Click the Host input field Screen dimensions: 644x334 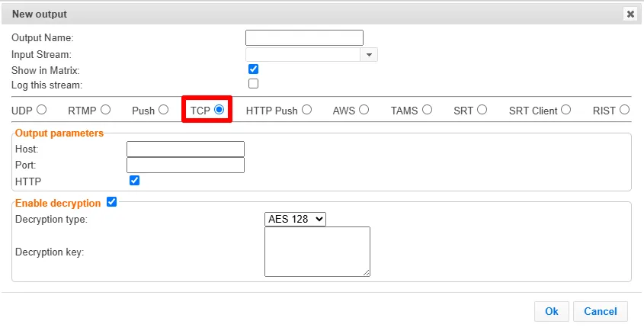click(x=186, y=149)
